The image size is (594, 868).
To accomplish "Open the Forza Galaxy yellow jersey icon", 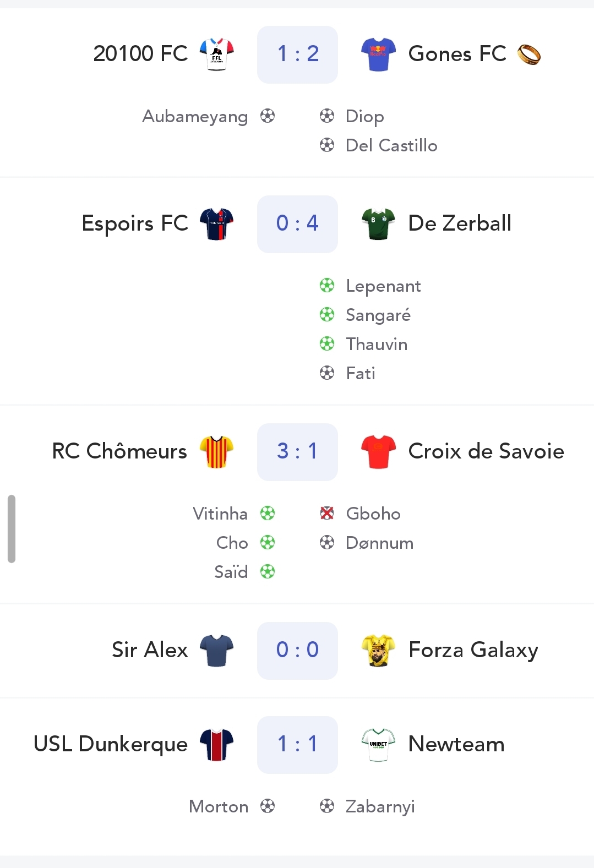I will (378, 650).
